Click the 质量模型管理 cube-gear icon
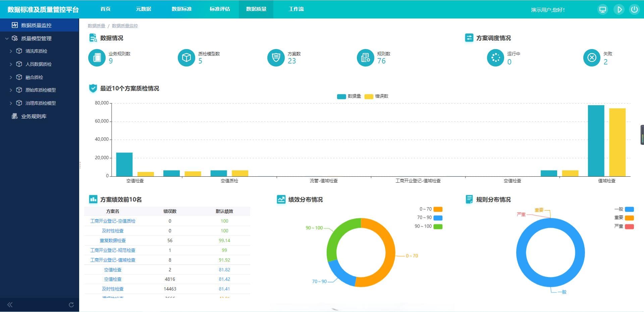The image size is (644, 312). coord(15,38)
